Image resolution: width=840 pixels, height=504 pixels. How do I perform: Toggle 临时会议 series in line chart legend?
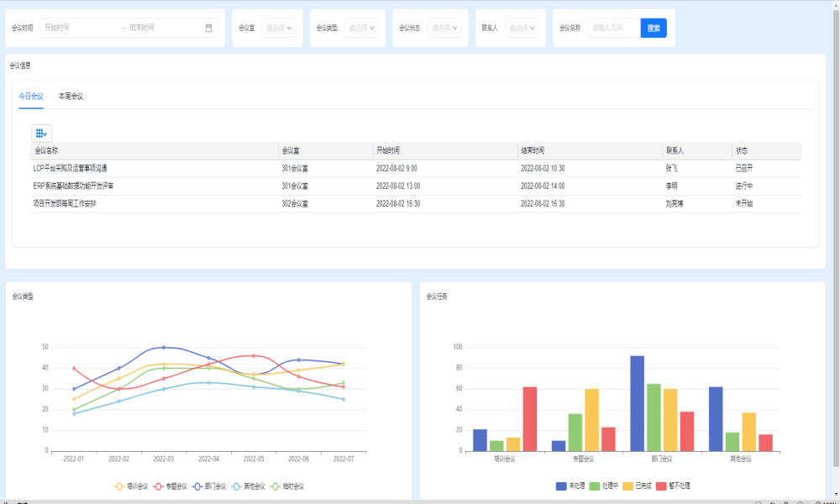point(287,486)
